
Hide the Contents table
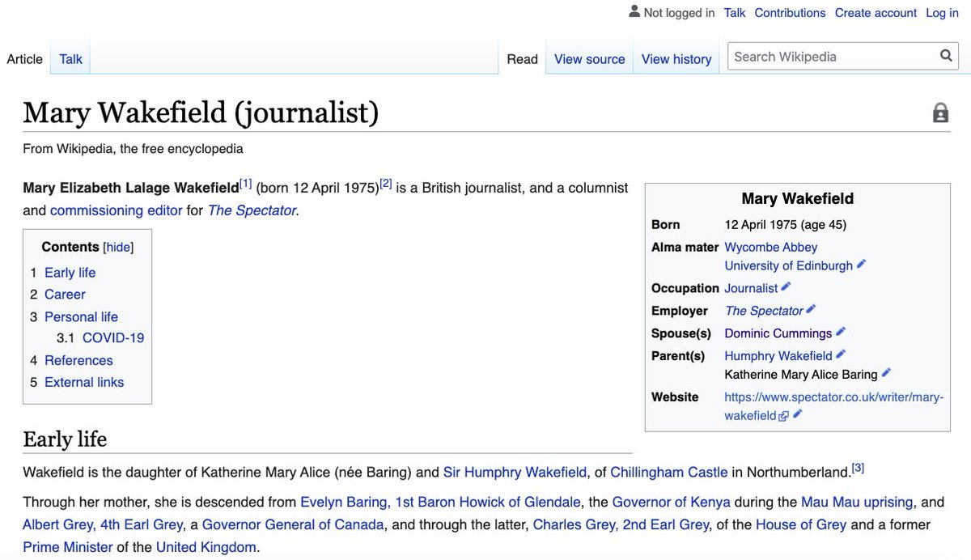click(x=118, y=248)
